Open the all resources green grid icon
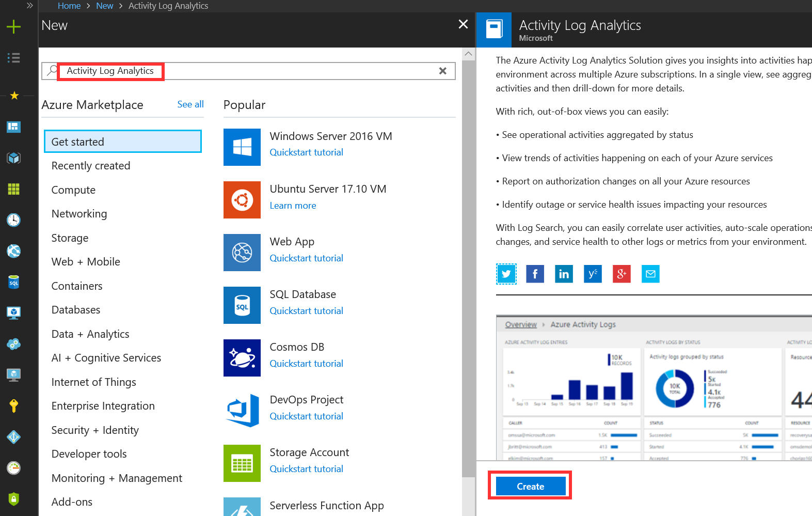The width and height of the screenshot is (812, 516). tap(14, 189)
